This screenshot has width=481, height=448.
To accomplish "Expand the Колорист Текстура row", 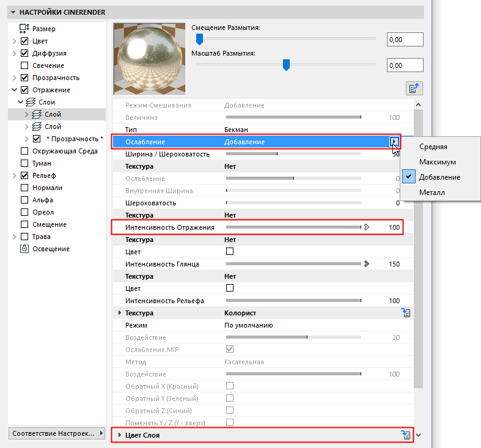I will [120, 313].
